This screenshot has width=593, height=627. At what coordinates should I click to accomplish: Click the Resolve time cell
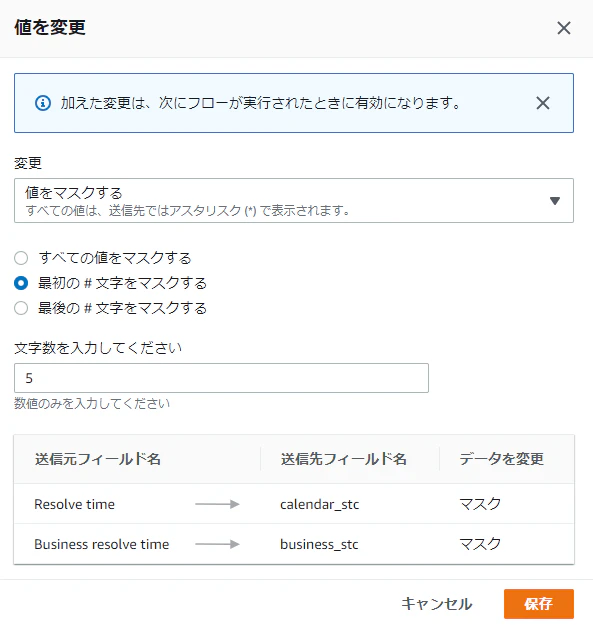click(74, 504)
